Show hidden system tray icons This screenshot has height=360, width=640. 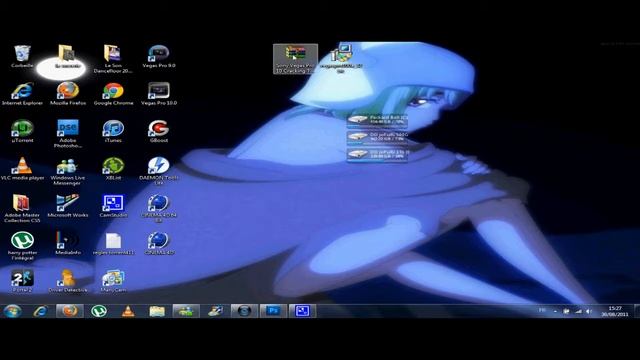pos(555,311)
